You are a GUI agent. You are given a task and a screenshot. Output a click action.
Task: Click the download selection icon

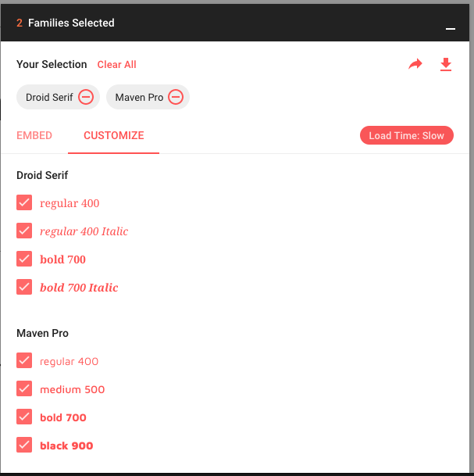coord(446,65)
